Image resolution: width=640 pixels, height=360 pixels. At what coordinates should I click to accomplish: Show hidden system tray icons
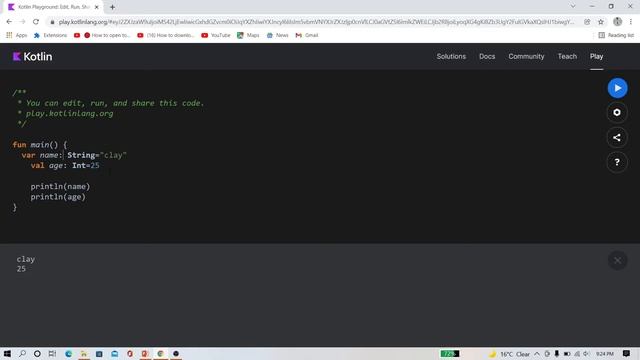pos(537,354)
